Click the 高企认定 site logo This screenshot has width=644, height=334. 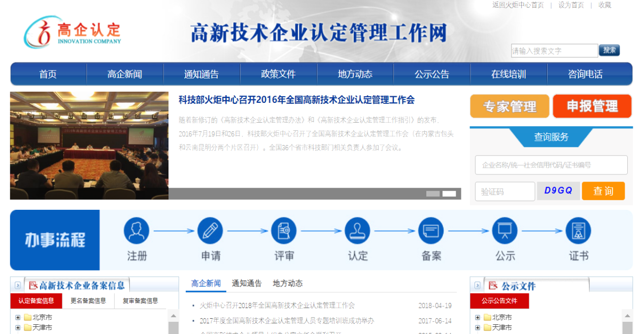pyautogui.click(x=73, y=32)
